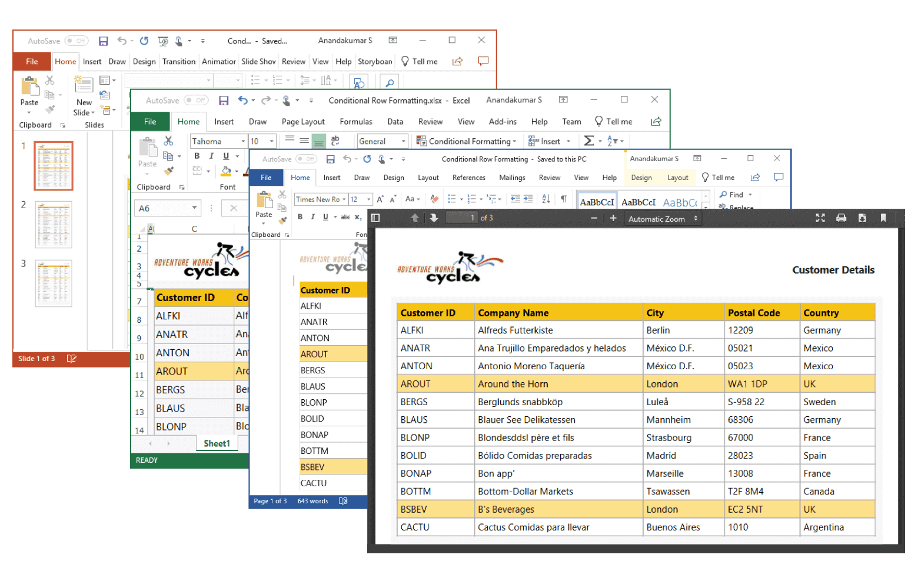
Task: Open the Tahoma font name dropdown
Action: click(x=243, y=141)
